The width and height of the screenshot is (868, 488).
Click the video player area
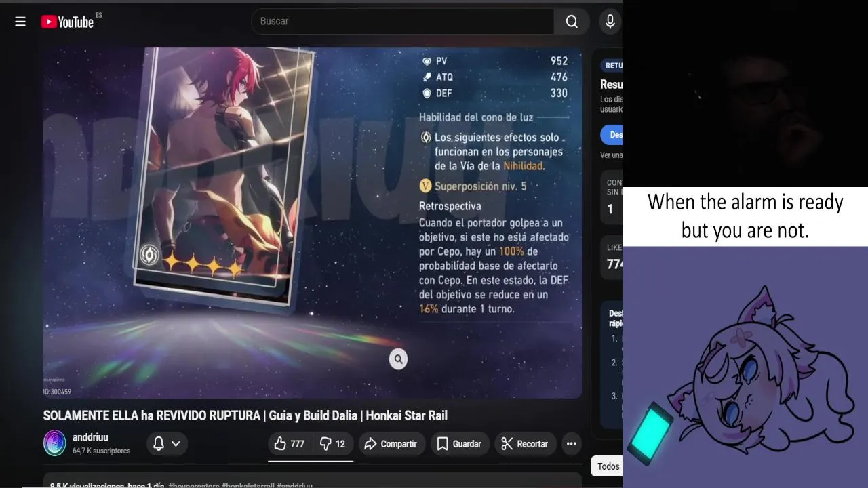[313, 222]
